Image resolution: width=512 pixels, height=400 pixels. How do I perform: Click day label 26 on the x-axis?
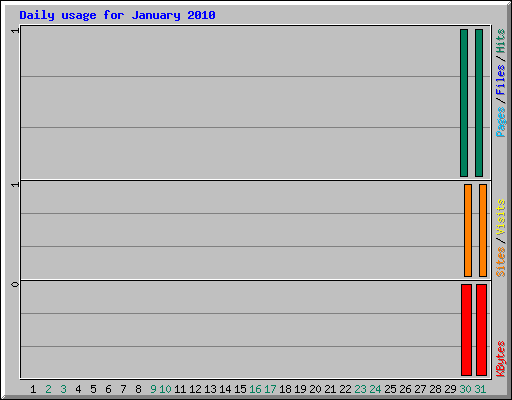point(405,389)
